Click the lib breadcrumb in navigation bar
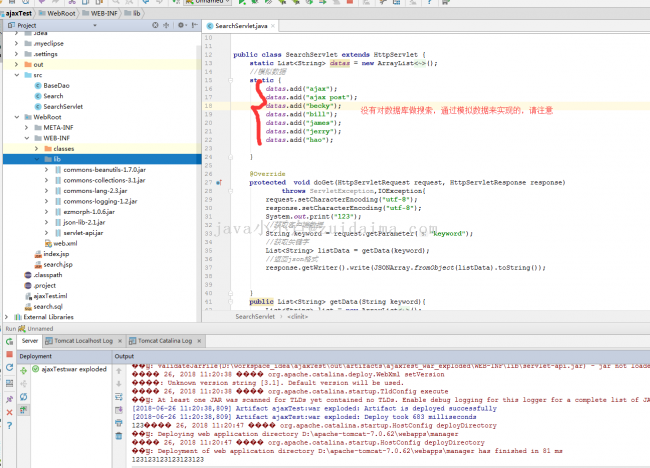 (x=133, y=13)
